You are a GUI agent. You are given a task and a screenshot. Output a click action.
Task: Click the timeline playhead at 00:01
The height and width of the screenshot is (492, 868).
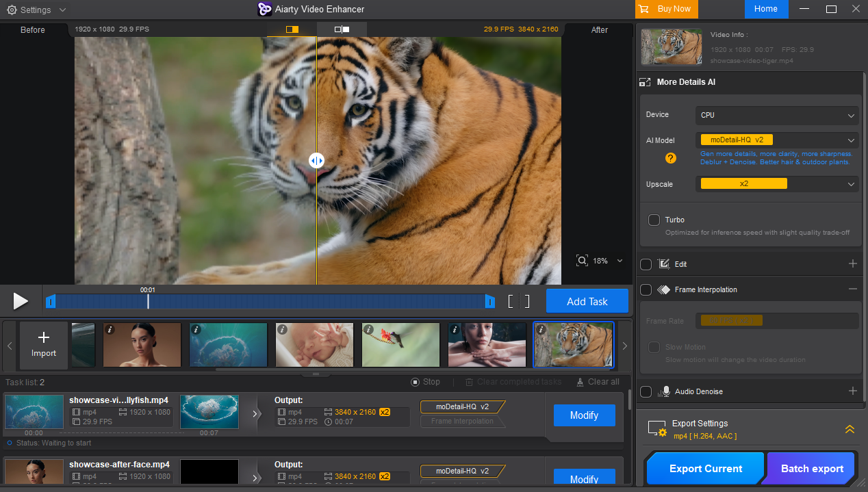pyautogui.click(x=148, y=301)
